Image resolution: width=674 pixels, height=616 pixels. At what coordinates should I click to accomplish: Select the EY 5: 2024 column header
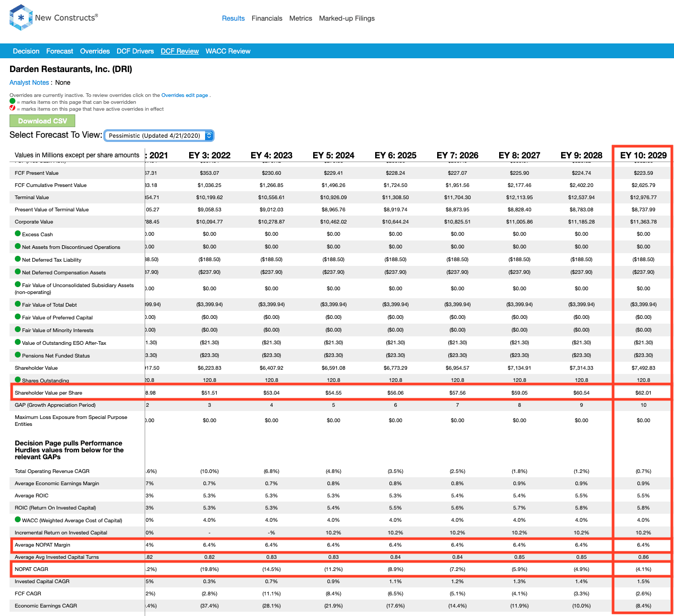[x=333, y=155]
